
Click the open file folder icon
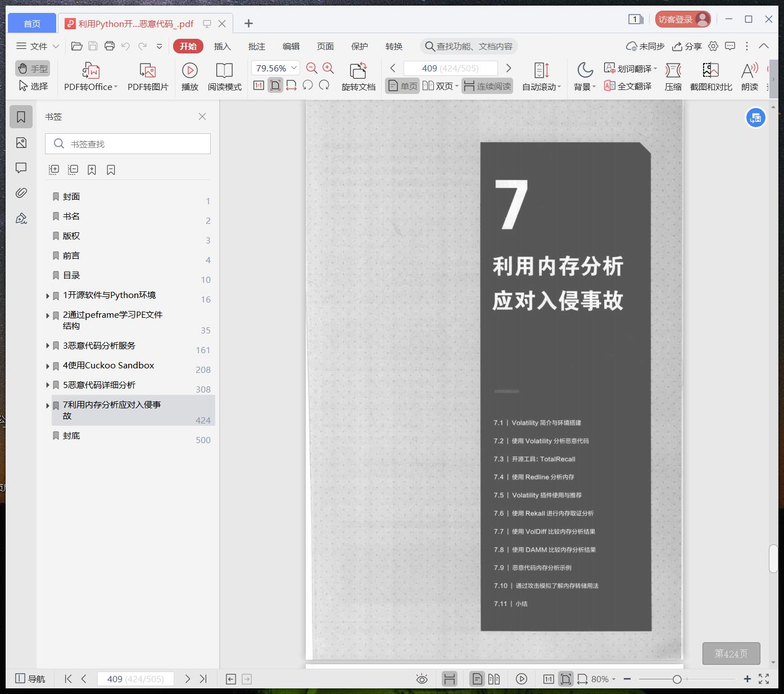[77, 46]
